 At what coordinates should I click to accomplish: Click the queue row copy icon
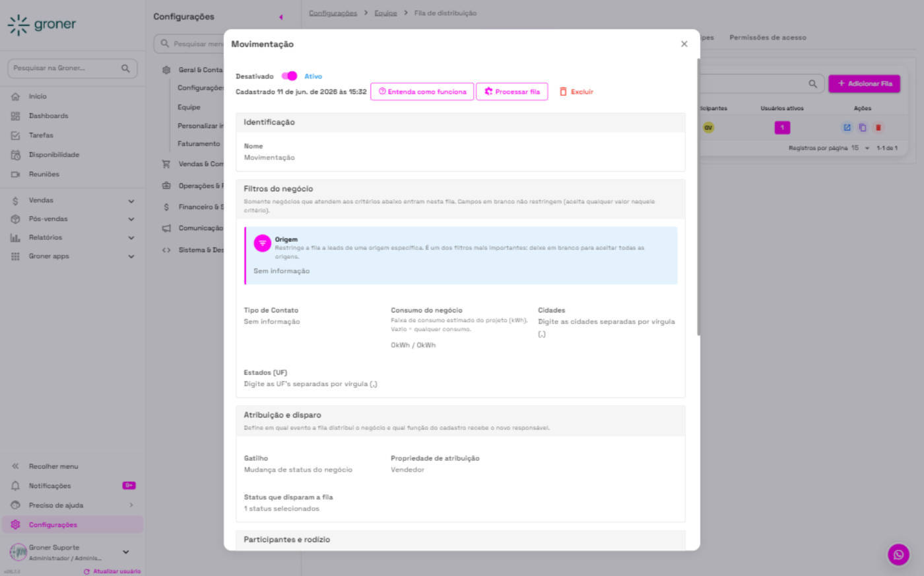(x=863, y=127)
